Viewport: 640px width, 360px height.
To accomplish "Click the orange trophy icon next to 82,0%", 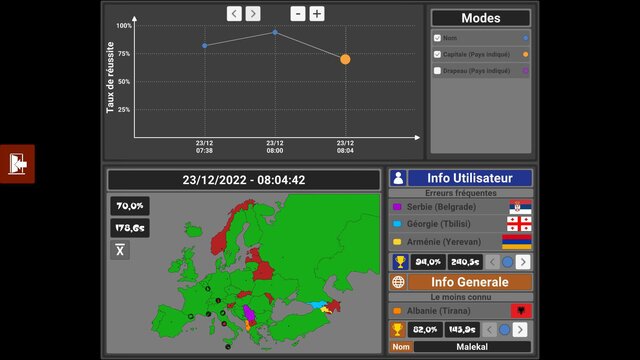I will coord(398,329).
